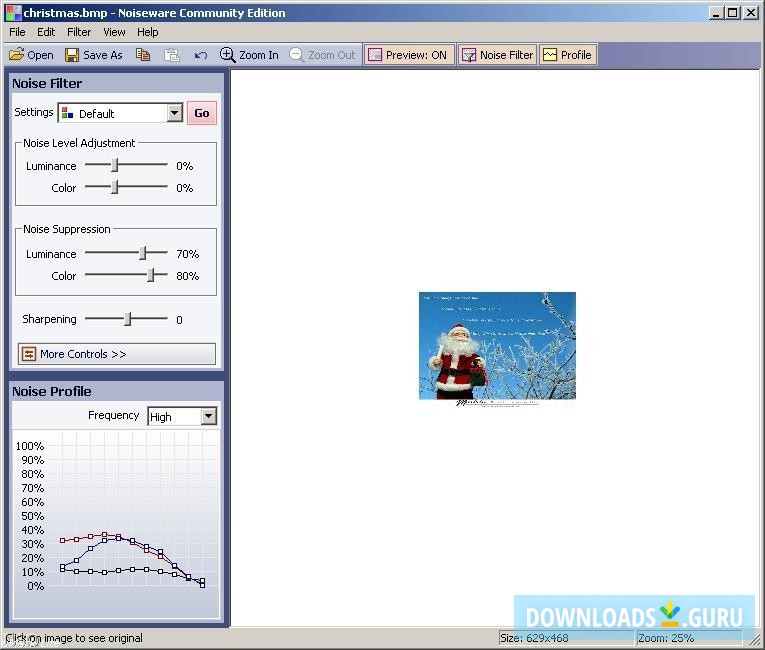The image size is (765, 650).
Task: Click the Undo arrow icon
Action: coord(201,55)
